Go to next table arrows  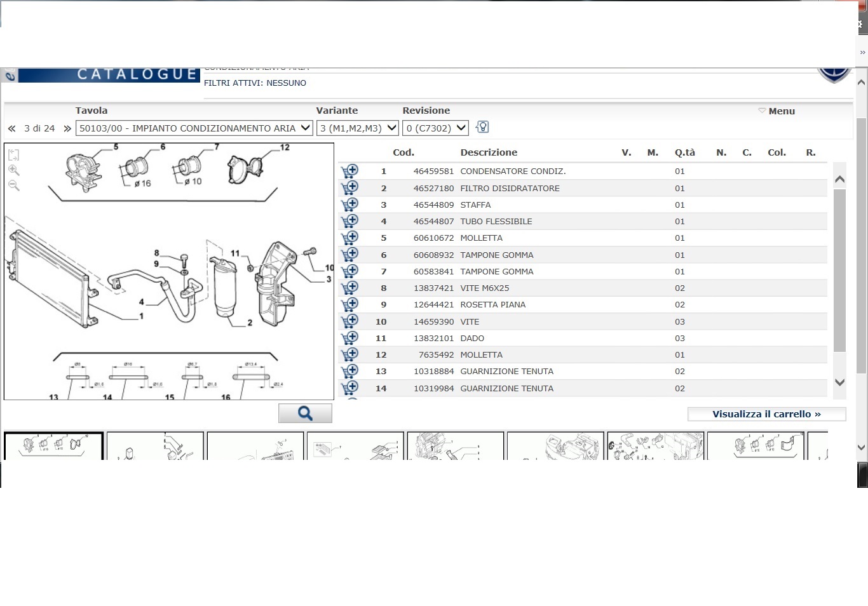tap(67, 128)
